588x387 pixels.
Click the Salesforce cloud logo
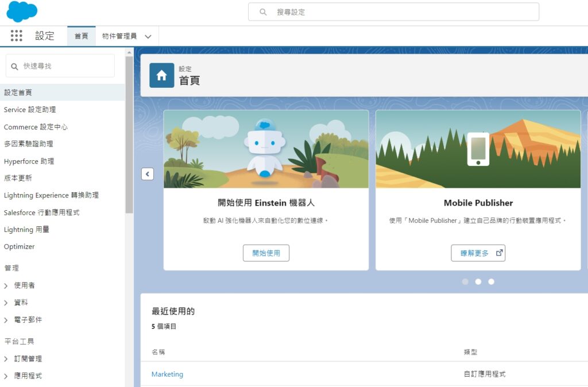[22, 11]
